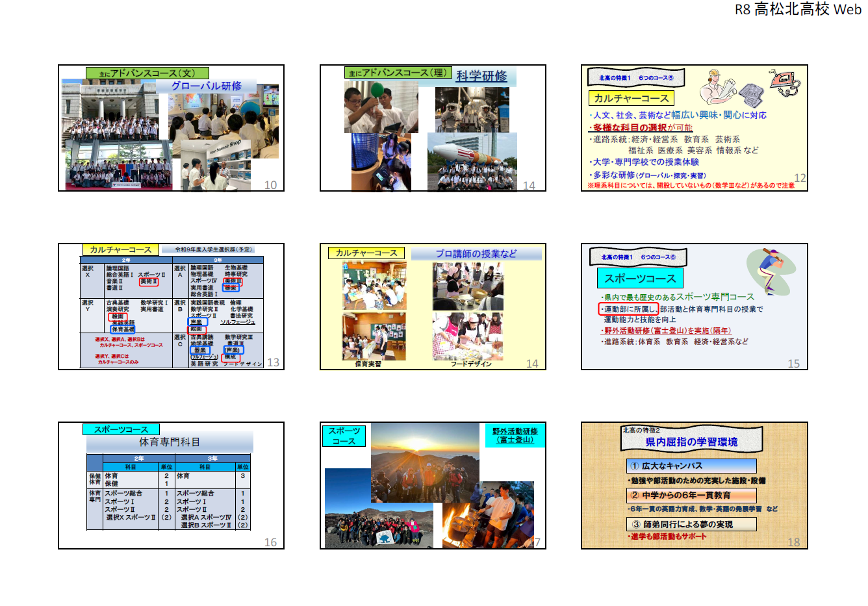
Task: Click the newspaper clip art on slide 12
Action: 752,95
